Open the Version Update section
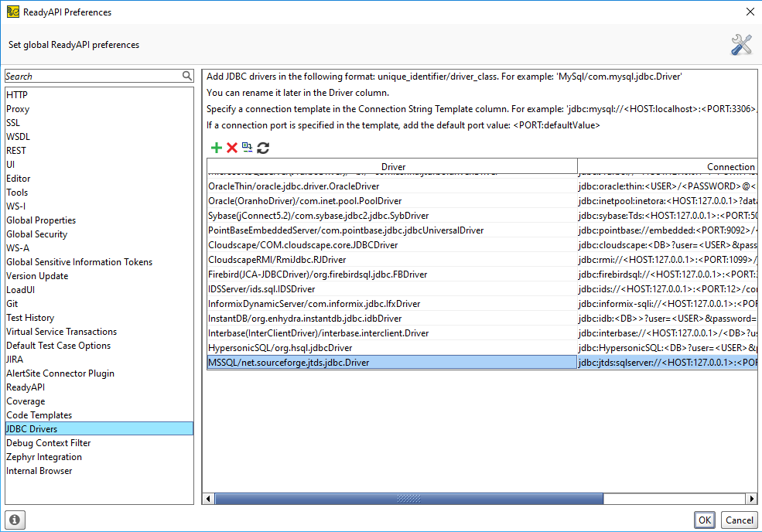This screenshot has height=532, width=762. 36,275
